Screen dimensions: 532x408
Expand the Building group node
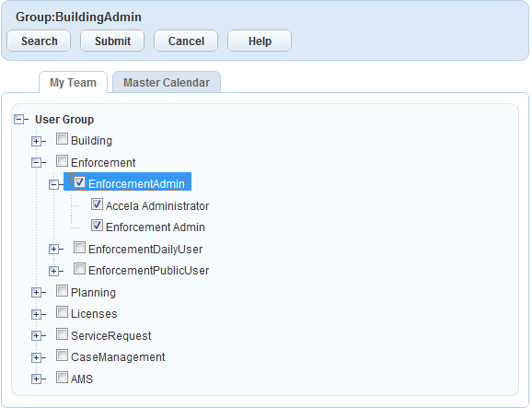(36, 141)
